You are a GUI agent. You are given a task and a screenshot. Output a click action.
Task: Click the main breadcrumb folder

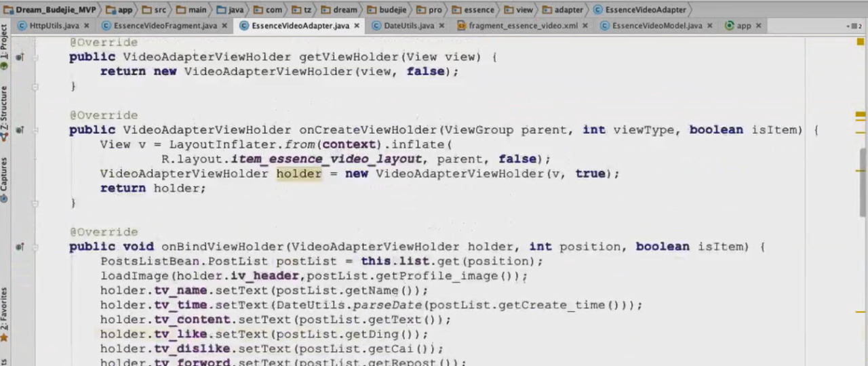point(191,9)
